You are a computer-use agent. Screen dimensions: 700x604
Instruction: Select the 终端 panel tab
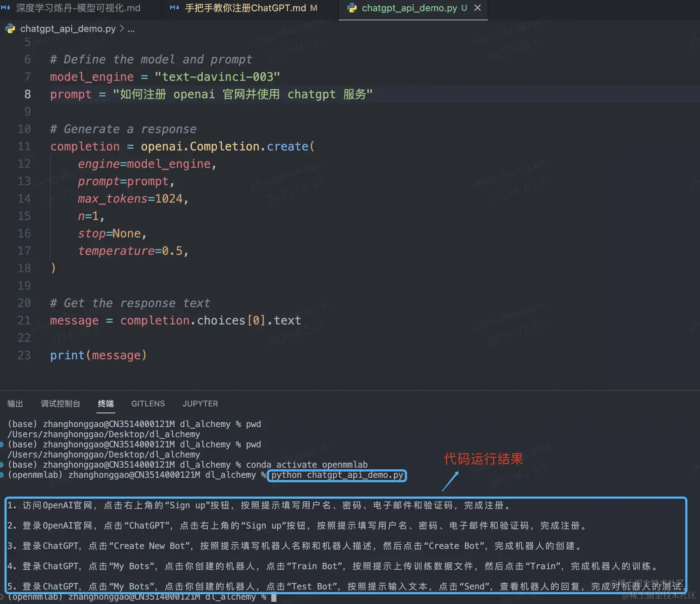tap(106, 404)
